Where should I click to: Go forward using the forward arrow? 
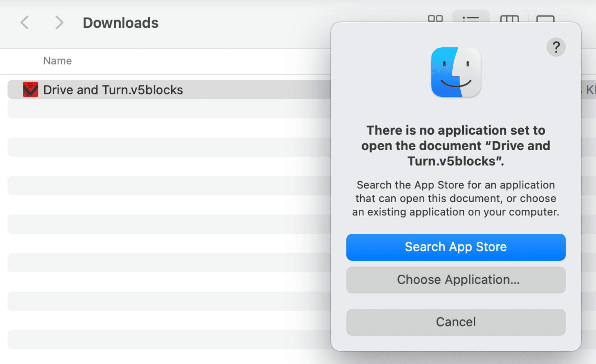point(59,23)
